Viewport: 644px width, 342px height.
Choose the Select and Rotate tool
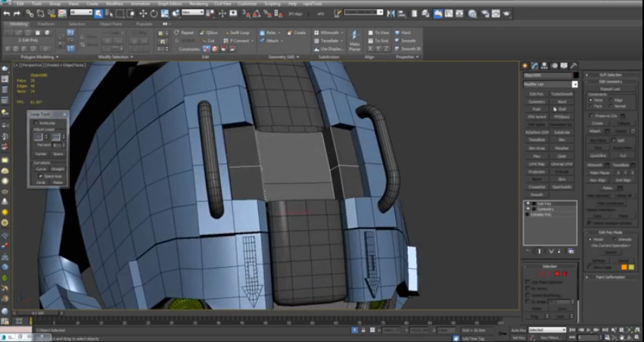[154, 14]
